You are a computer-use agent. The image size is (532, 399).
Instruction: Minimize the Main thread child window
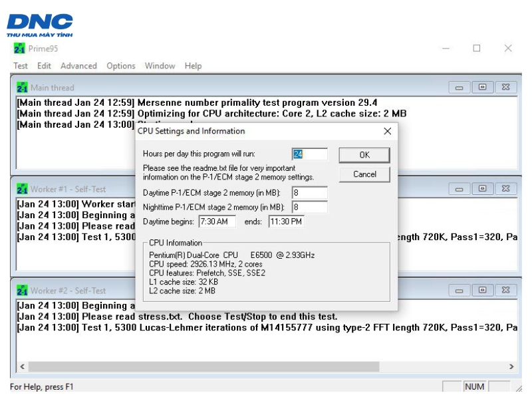pyautogui.click(x=459, y=88)
